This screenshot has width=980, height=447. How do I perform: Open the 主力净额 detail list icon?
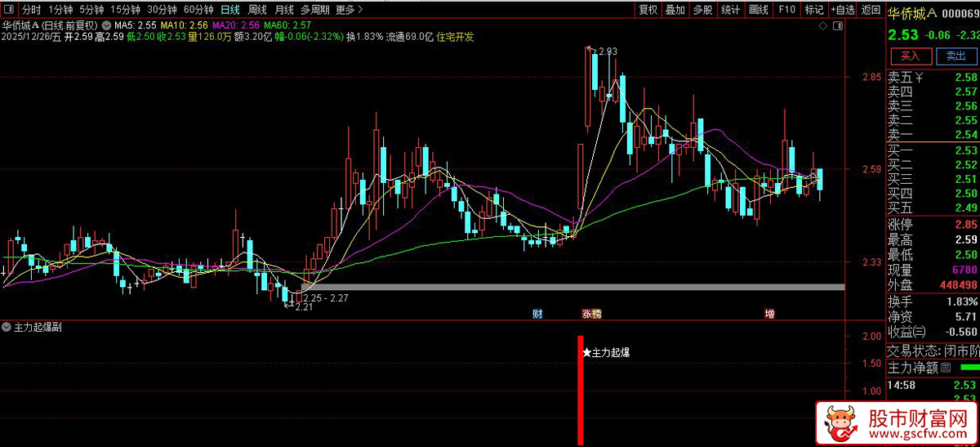coord(946,369)
